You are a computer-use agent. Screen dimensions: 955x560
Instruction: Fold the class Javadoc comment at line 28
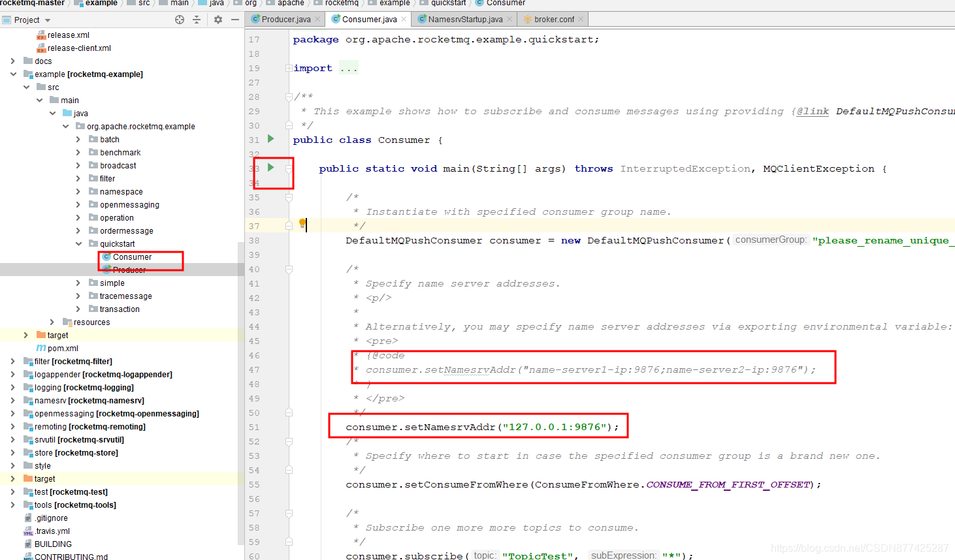289,97
